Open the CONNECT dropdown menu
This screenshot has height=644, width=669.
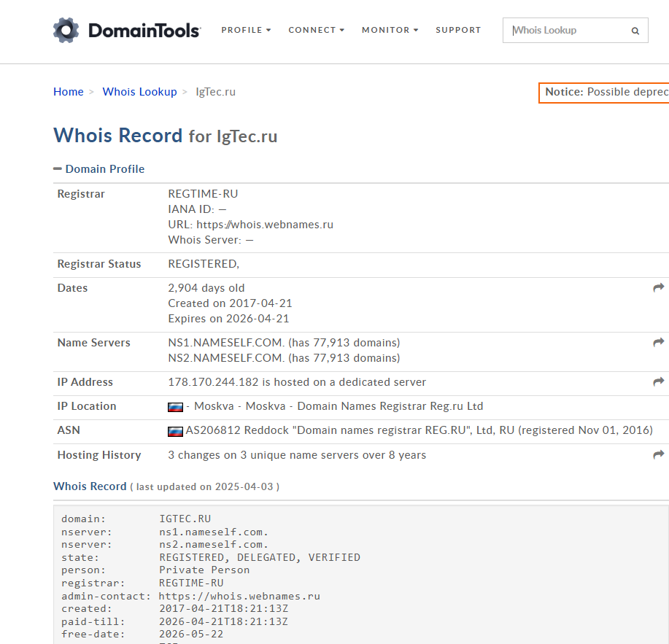point(316,30)
